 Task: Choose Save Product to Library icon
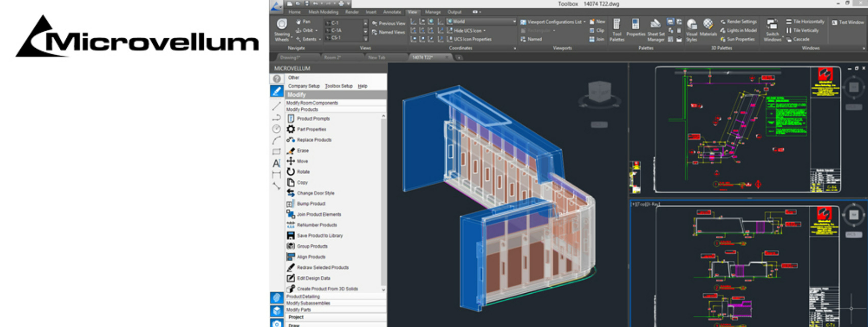(x=291, y=236)
